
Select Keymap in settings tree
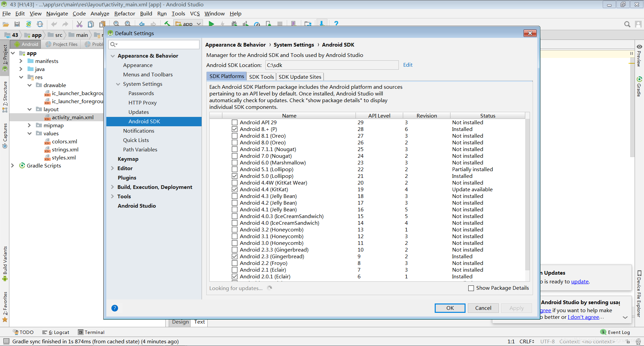[128, 159]
